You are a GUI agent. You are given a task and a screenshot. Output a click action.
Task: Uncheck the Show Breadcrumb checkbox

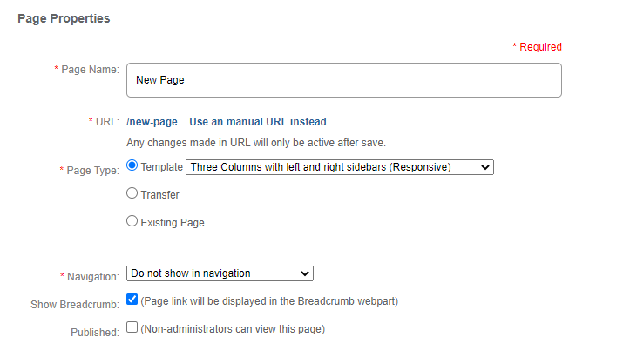(x=132, y=300)
